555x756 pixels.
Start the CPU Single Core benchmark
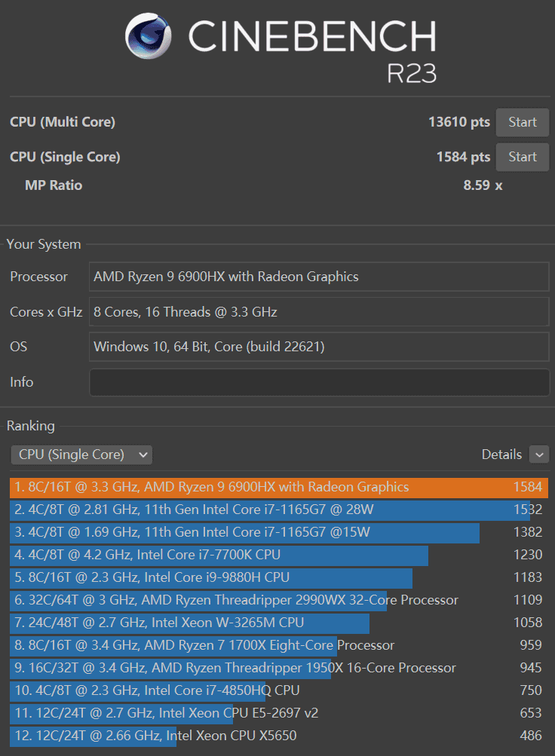522,157
